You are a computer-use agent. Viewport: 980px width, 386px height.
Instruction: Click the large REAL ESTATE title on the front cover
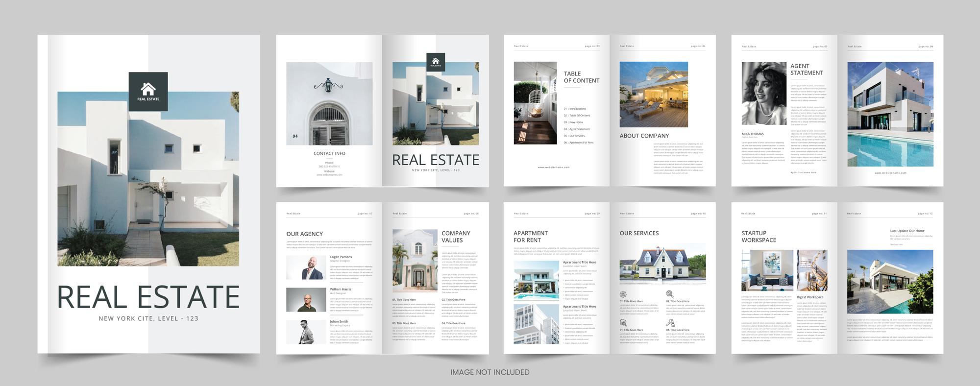pyautogui.click(x=148, y=297)
